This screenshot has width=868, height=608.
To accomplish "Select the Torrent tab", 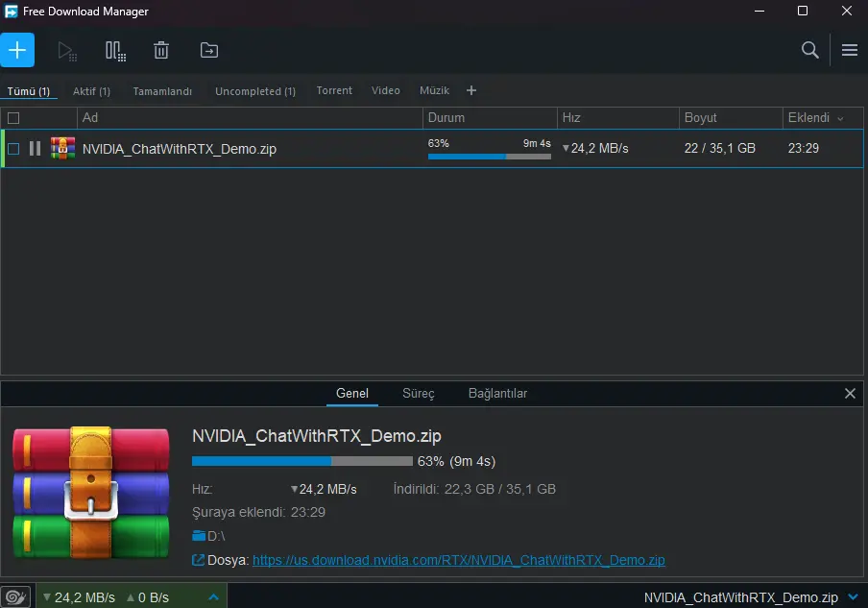I will click(334, 91).
